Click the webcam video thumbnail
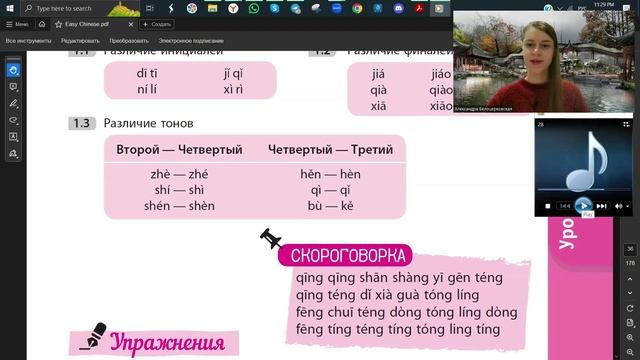640x360 pixels. [x=544, y=62]
